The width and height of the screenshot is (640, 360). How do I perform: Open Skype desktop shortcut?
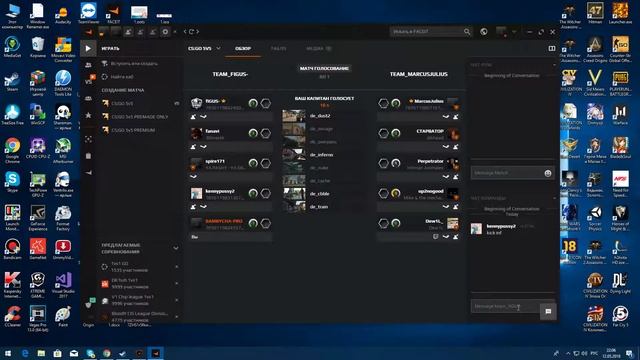tap(12, 182)
